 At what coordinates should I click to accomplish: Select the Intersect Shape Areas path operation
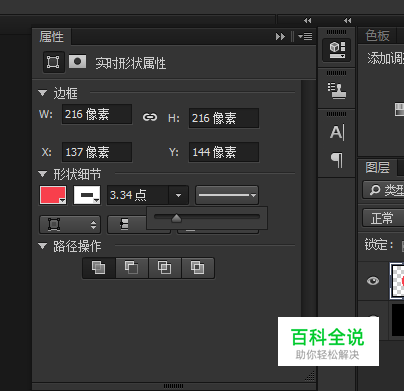click(x=165, y=268)
